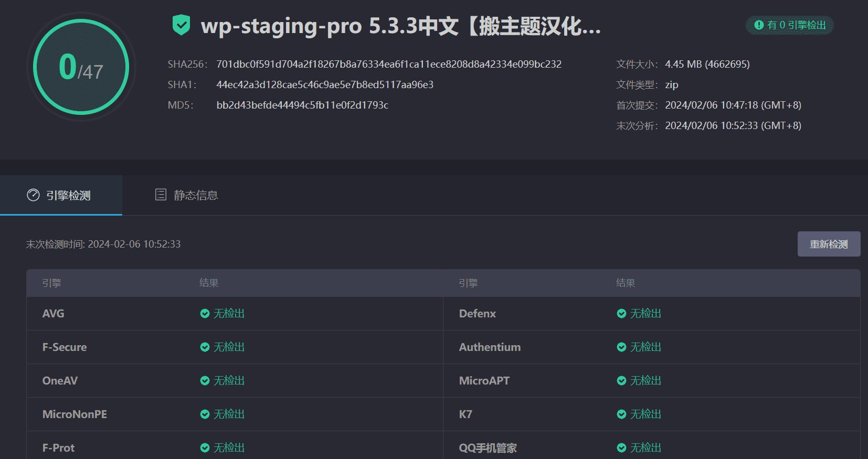Click the gauge icon on 引擎检测 tab
This screenshot has width=868, height=459.
(x=33, y=195)
